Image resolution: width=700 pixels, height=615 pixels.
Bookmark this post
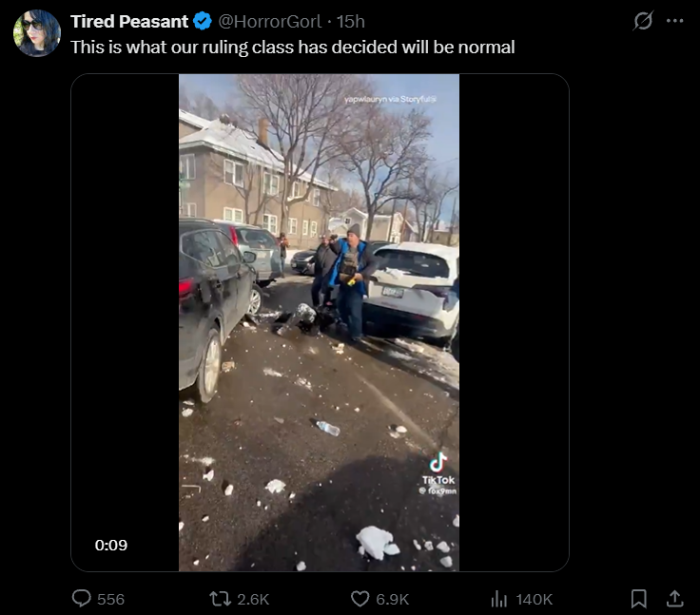(639, 599)
